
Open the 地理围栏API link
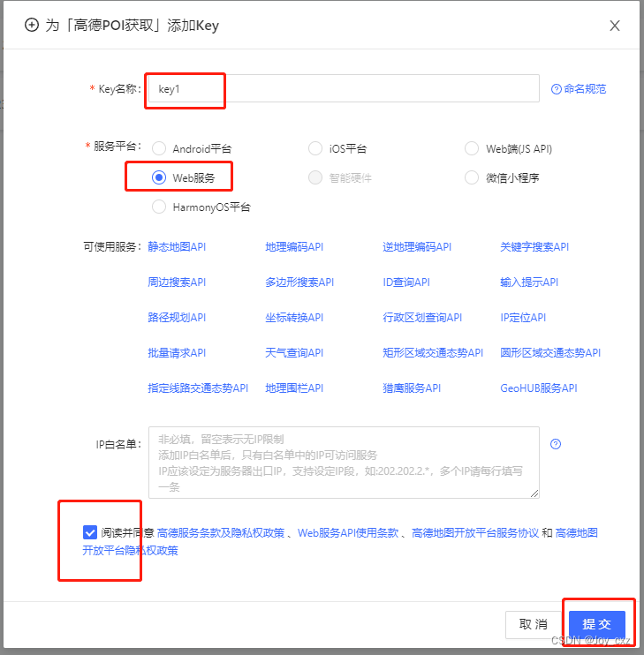[294, 388]
